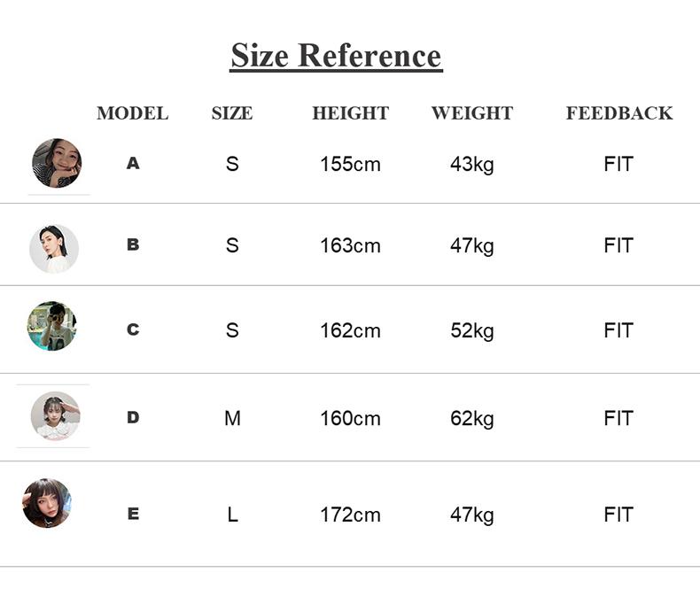Image resolution: width=700 pixels, height=604 pixels.
Task: Select the SIZE column header
Action: (232, 113)
